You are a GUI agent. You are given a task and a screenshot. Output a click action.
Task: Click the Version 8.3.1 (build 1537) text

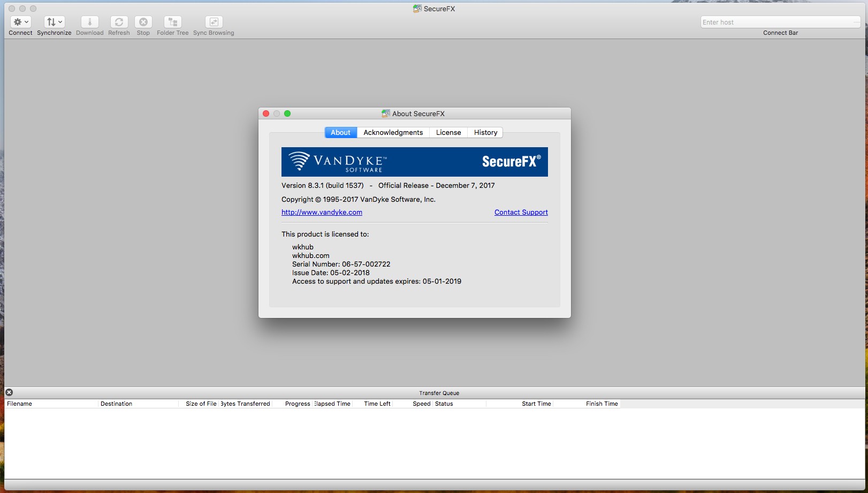pos(322,186)
